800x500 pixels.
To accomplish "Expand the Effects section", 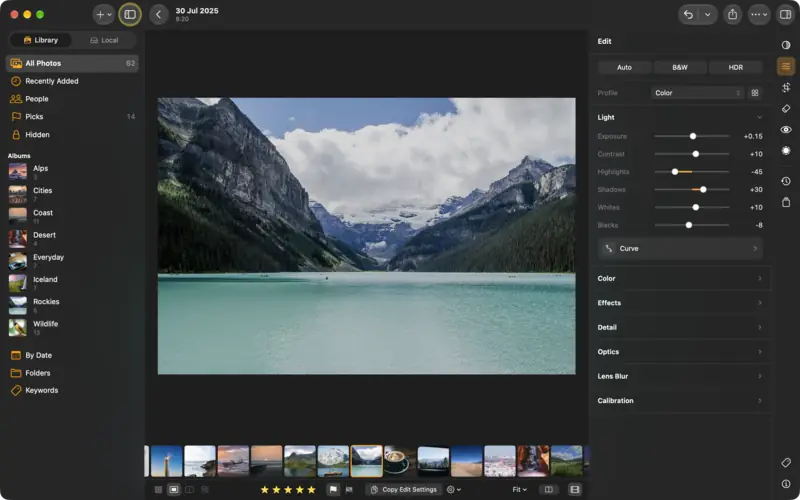I will pos(680,303).
